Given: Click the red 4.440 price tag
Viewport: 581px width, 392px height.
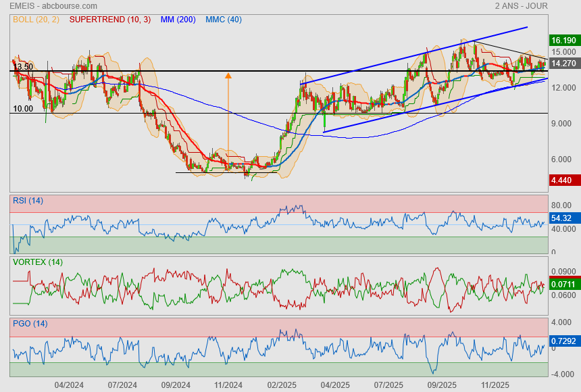Looking at the screenshot, I should coord(563,180).
